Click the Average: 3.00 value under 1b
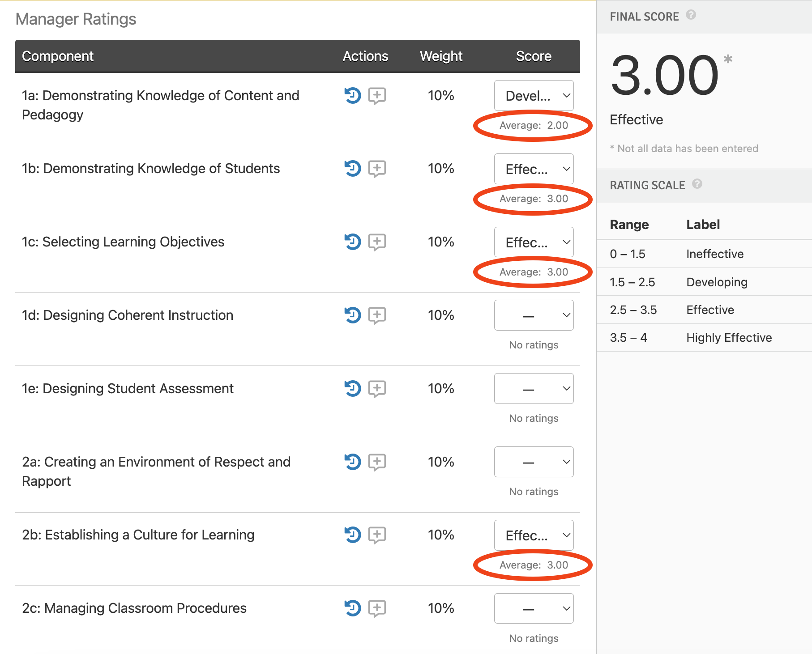 coord(534,199)
